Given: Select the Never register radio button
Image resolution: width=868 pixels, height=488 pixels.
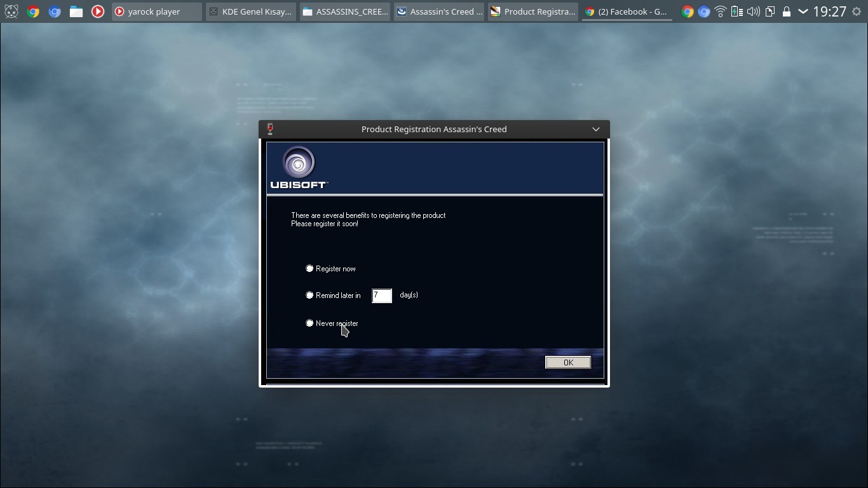Looking at the screenshot, I should tap(309, 323).
